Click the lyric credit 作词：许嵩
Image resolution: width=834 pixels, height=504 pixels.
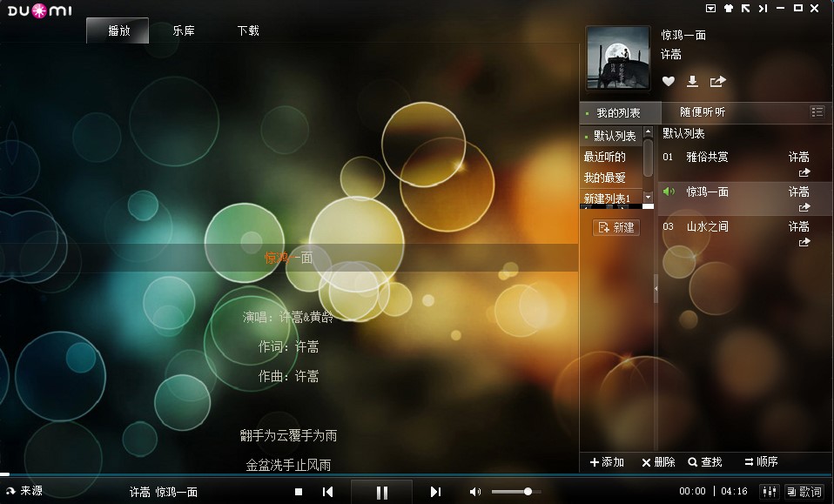[x=288, y=346]
